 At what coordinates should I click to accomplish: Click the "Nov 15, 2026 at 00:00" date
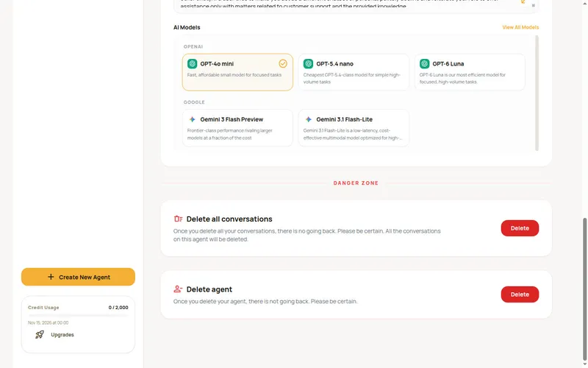point(48,322)
